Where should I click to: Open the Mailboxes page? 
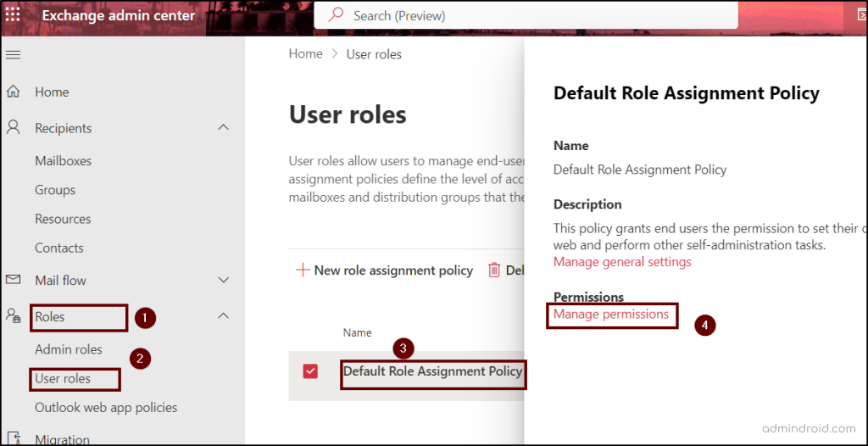tap(63, 161)
